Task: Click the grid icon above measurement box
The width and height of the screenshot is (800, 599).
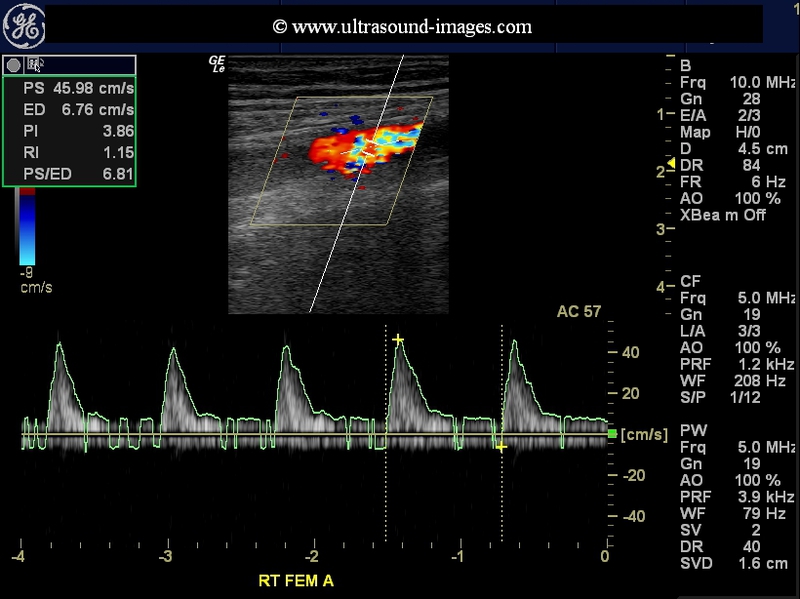Action: (x=34, y=64)
